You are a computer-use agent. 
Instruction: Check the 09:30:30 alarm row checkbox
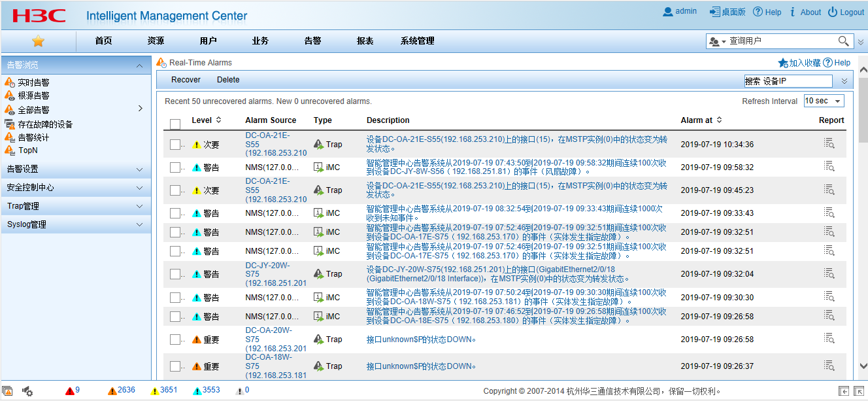point(175,298)
